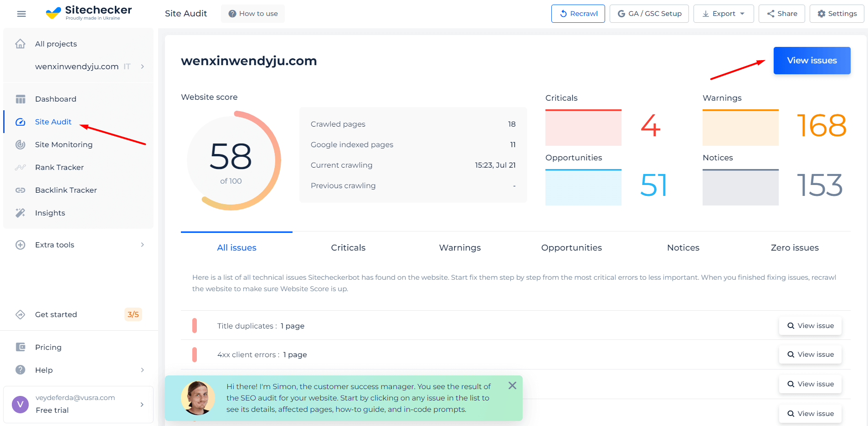Switch to the Warnings tab
868x426 pixels.
coord(460,247)
